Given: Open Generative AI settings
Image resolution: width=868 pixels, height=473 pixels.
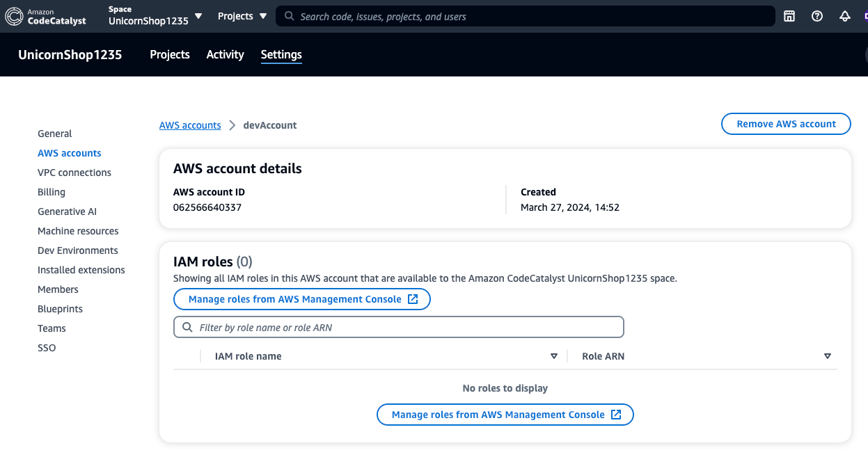Looking at the screenshot, I should (x=67, y=211).
